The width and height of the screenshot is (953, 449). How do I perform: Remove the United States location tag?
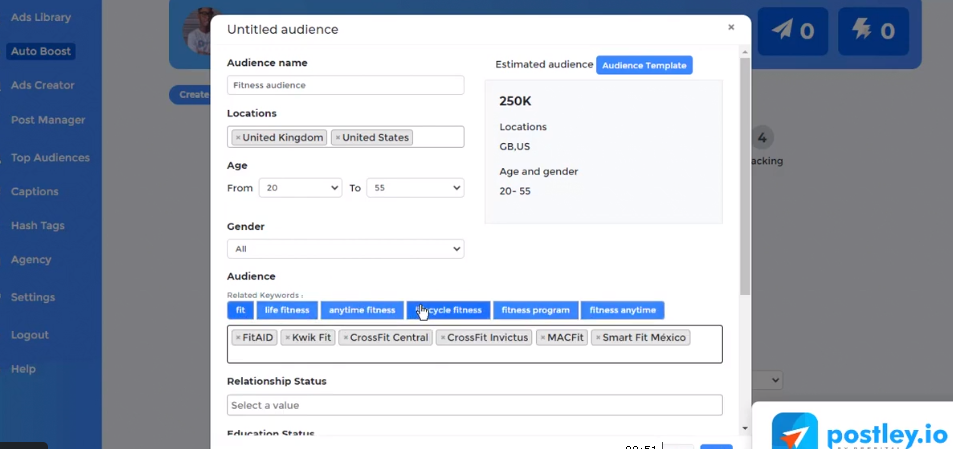coord(338,138)
